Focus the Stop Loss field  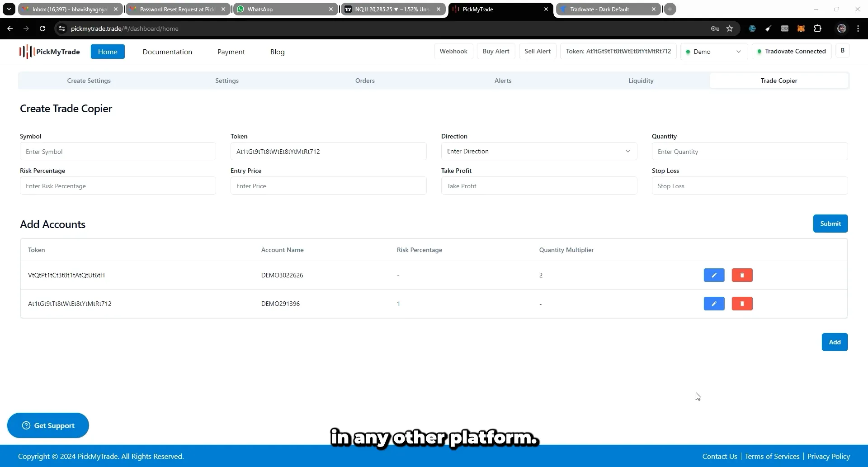coord(750,186)
